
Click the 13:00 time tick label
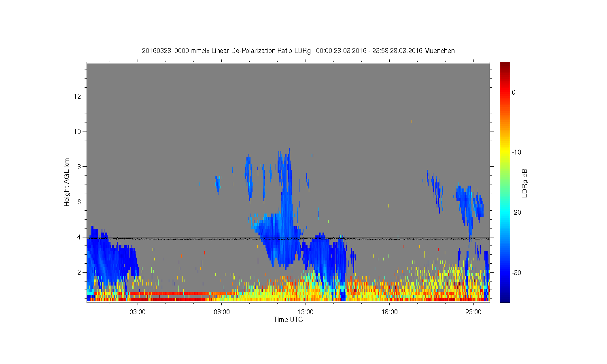tap(306, 312)
